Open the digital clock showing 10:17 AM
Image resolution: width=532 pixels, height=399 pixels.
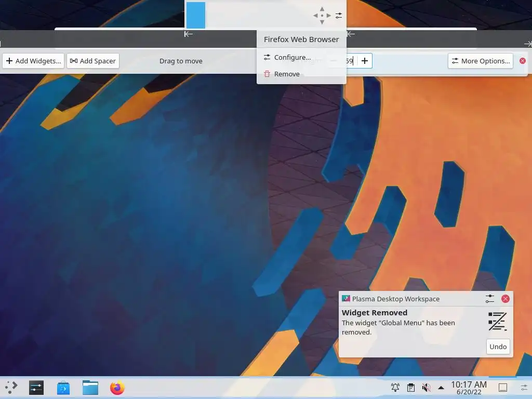[469, 388]
